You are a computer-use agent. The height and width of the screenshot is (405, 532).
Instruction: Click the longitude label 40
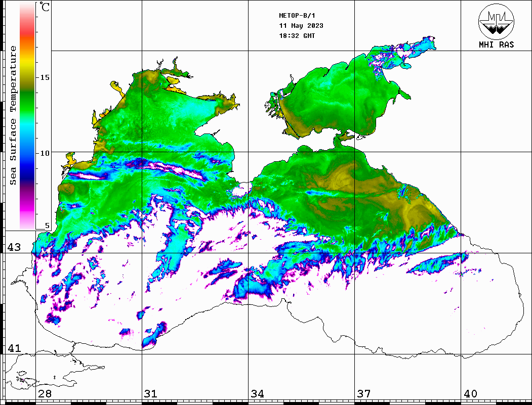point(470,393)
